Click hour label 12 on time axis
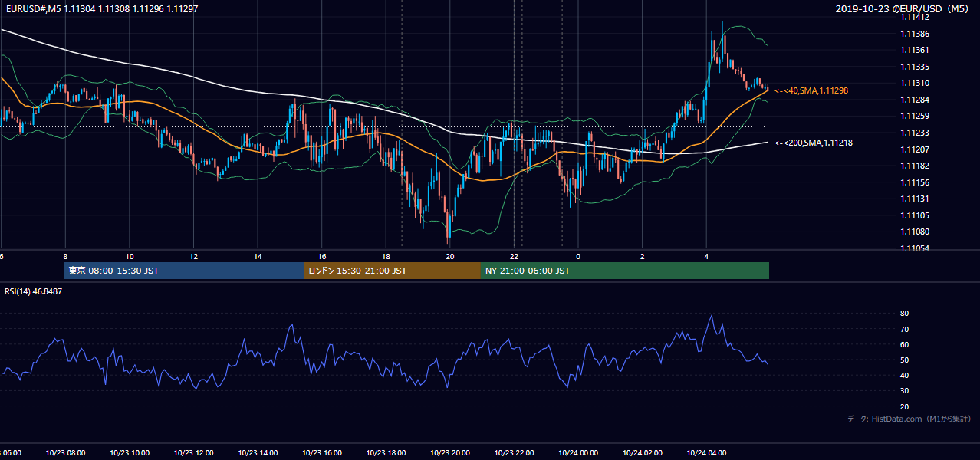Viewport: 980px width, 460px height. pyautogui.click(x=193, y=256)
